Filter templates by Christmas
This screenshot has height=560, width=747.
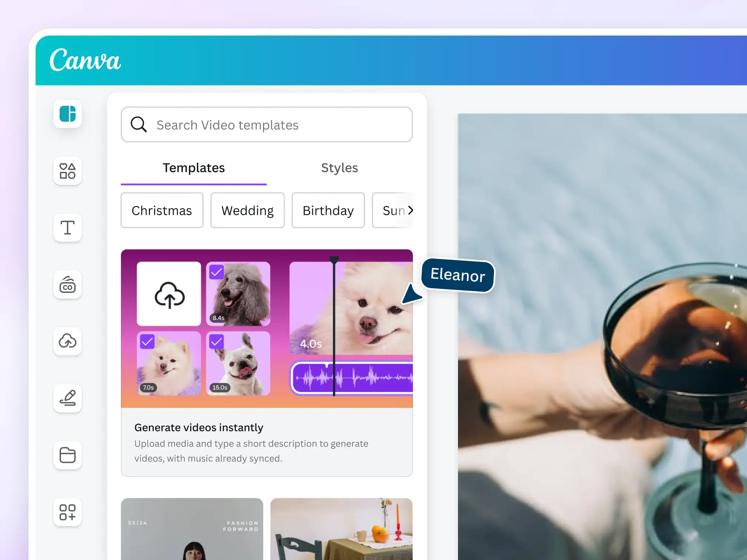pyautogui.click(x=162, y=210)
